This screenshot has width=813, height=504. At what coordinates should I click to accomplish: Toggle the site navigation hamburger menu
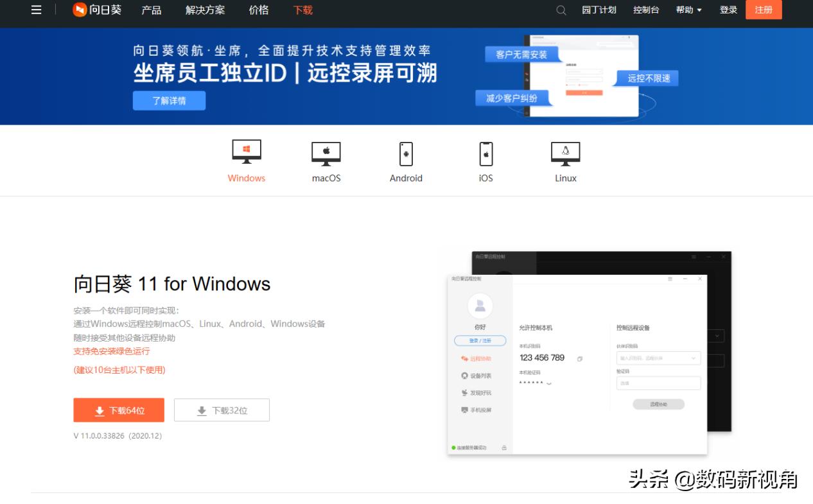[37, 10]
